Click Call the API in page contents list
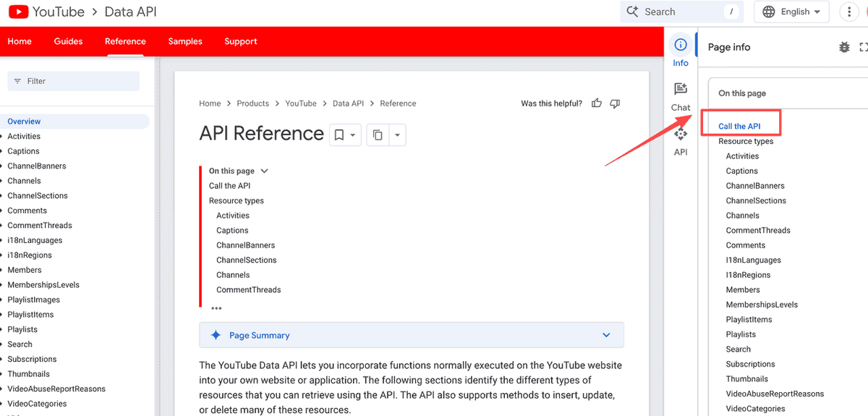Image resolution: width=868 pixels, height=416 pixels. pos(230,186)
